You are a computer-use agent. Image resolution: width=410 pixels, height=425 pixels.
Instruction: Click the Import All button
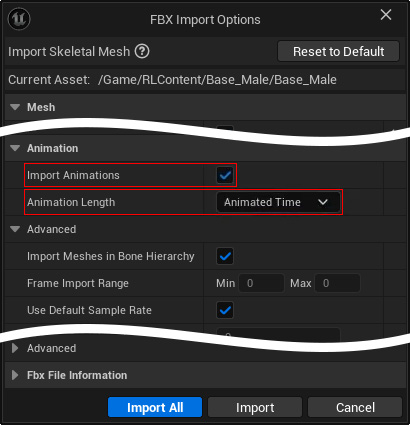(155, 407)
